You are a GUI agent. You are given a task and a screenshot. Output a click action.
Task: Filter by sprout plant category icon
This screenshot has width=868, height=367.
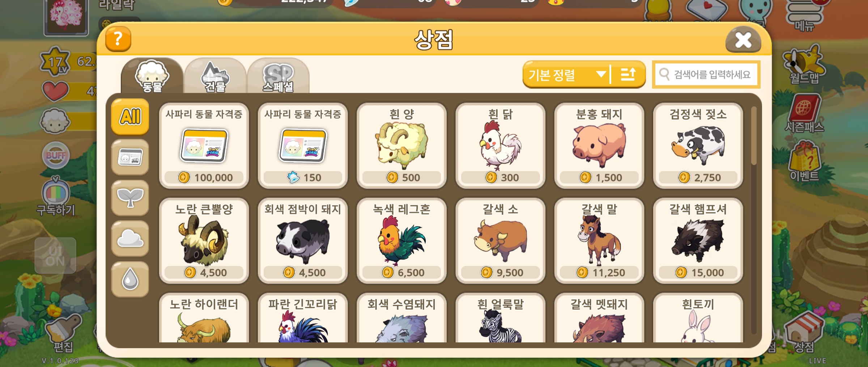pos(130,198)
